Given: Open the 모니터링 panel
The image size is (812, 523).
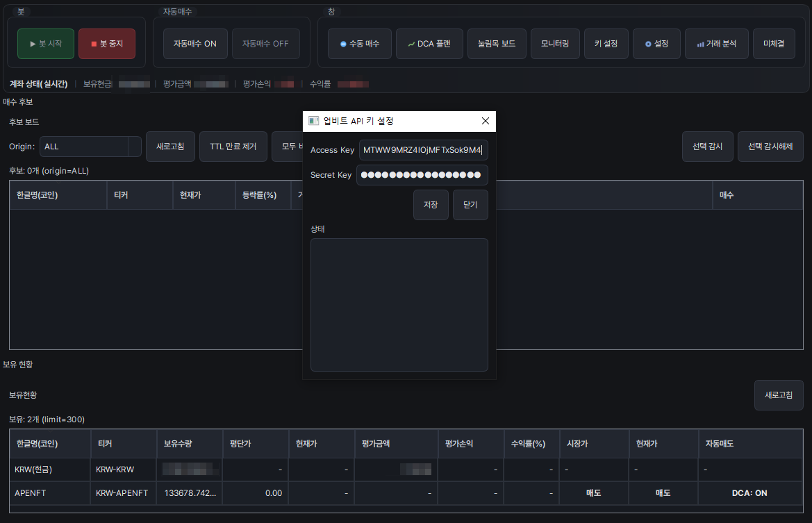Looking at the screenshot, I should 555,43.
